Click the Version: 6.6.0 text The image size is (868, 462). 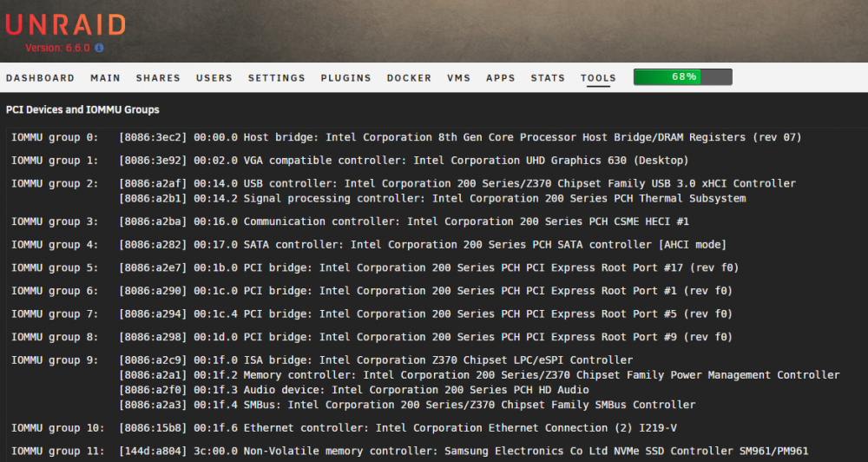(x=57, y=48)
